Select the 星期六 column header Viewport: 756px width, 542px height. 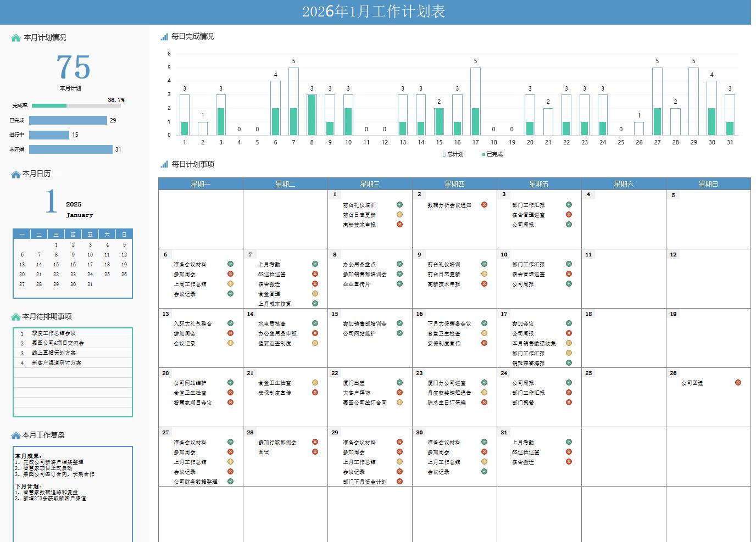pos(624,184)
